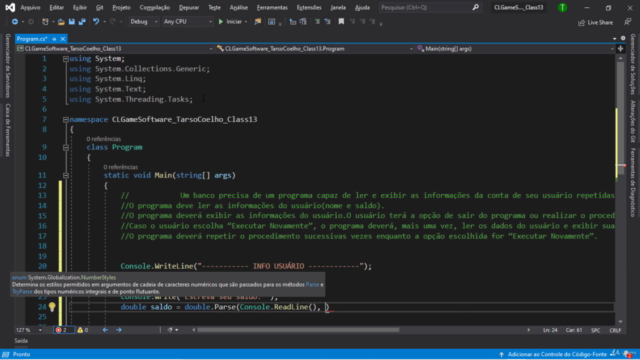Open the Compilação menu
The image size is (640, 360).
[155, 7]
